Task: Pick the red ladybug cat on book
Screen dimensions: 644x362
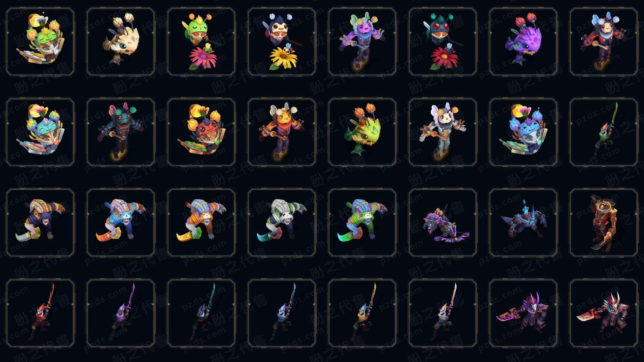Action: (x=201, y=132)
